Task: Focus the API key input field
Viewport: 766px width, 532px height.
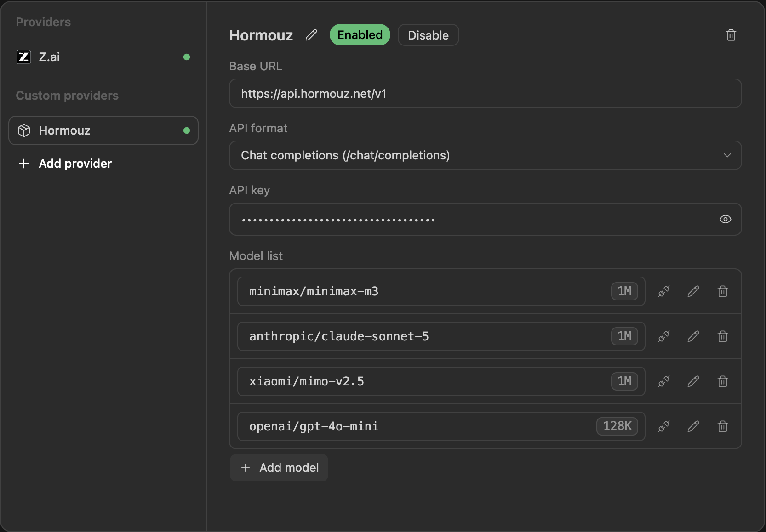Action: coord(486,219)
